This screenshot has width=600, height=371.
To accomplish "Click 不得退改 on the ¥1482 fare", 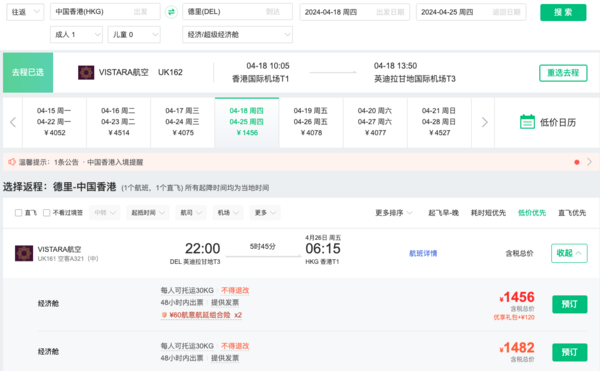I will [235, 346].
